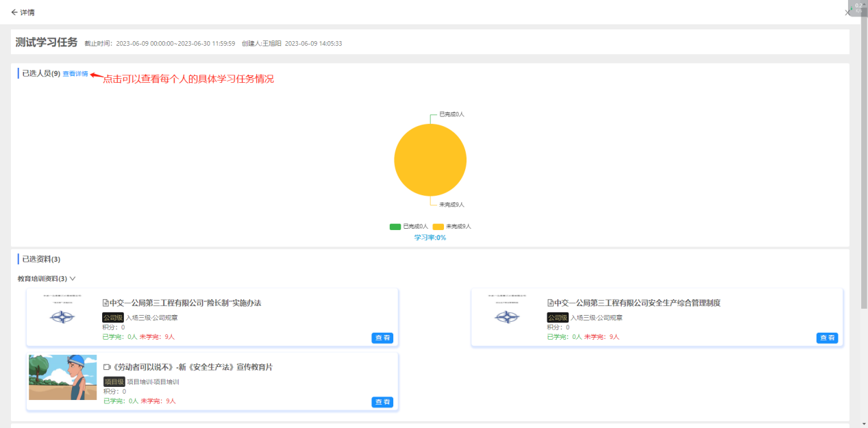Image resolution: width=868 pixels, height=428 pixels.
Task: Click 查看 button on 《劳动者可以说不》 video card
Action: click(x=382, y=402)
